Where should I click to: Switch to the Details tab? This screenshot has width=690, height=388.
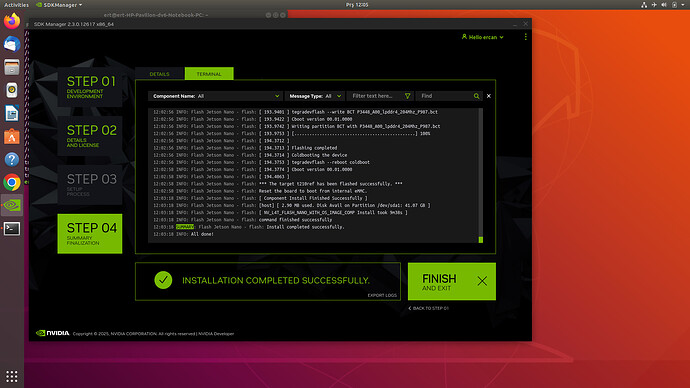click(x=159, y=74)
